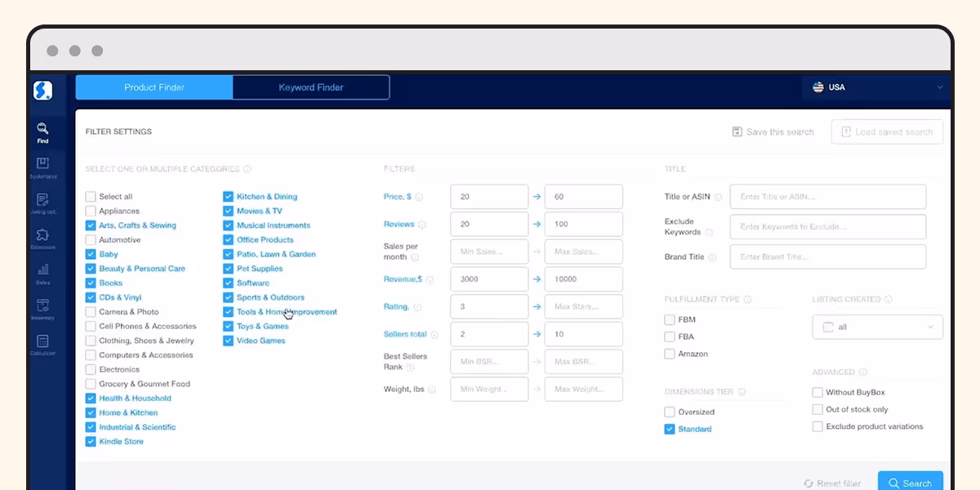
Task: Click the info icon beside Weight, lbs
Action: tap(433, 390)
